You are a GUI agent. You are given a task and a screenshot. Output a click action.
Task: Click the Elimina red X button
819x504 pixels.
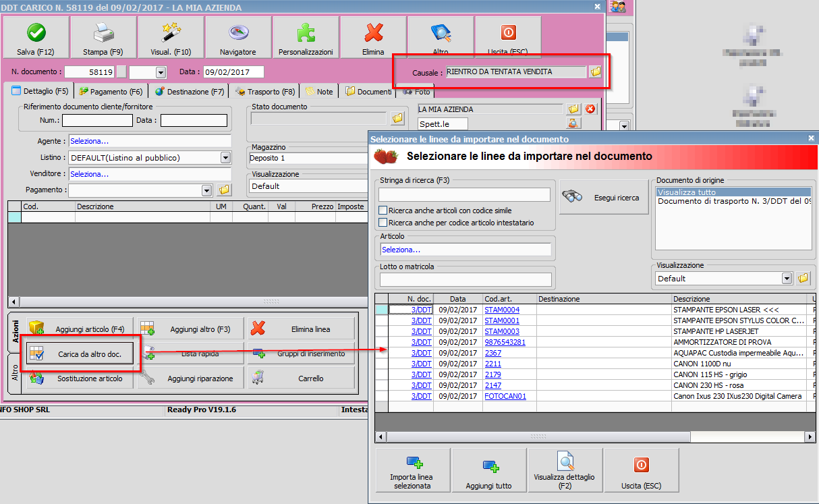pyautogui.click(x=373, y=37)
